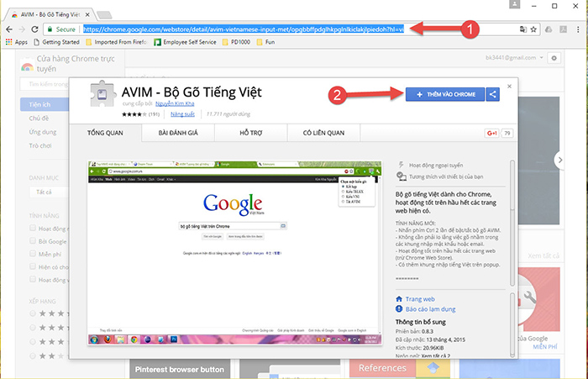
Task: Click the Secure padlock site info
Action: pos(60,29)
